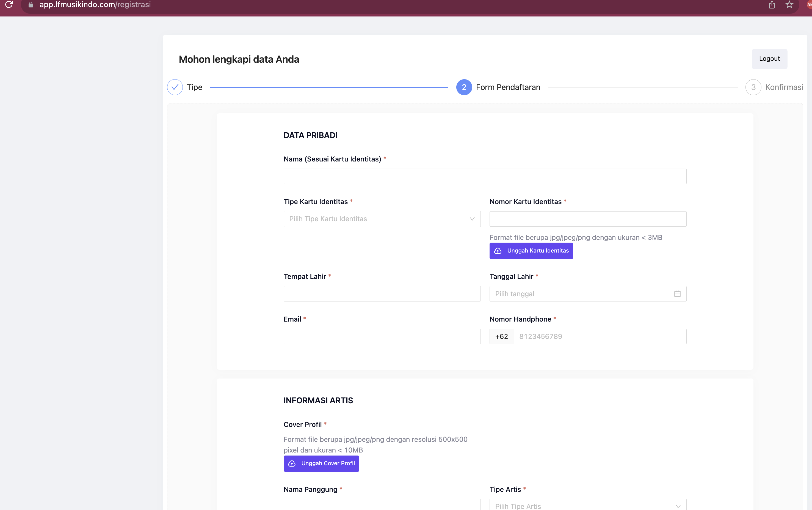Select the Konfirmasi step label
Screen dimensions: 812x510
784,87
